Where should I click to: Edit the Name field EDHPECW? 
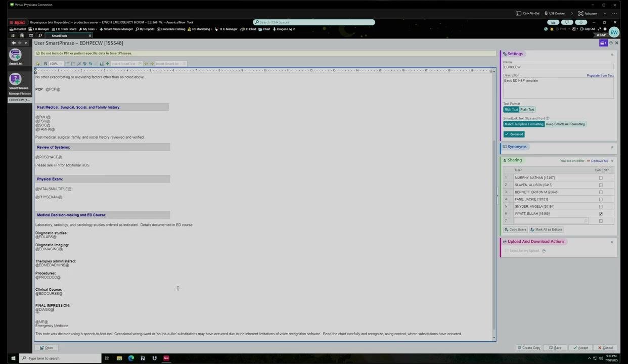[x=558, y=67]
